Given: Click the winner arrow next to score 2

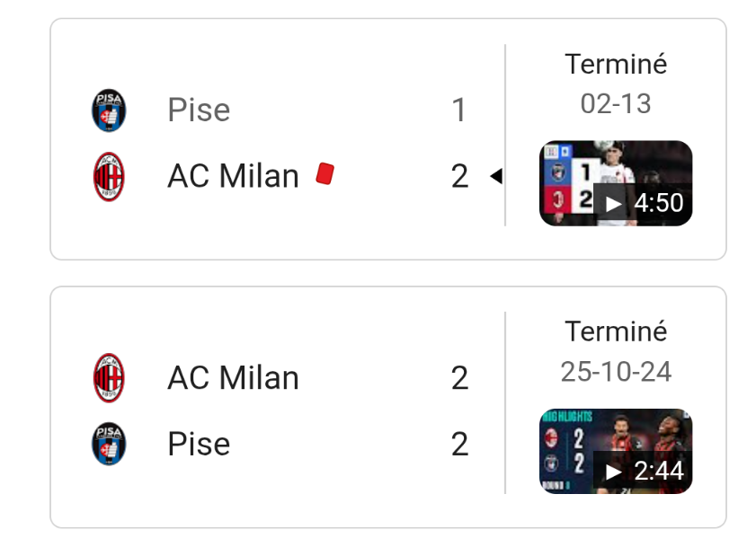Looking at the screenshot, I should (495, 177).
